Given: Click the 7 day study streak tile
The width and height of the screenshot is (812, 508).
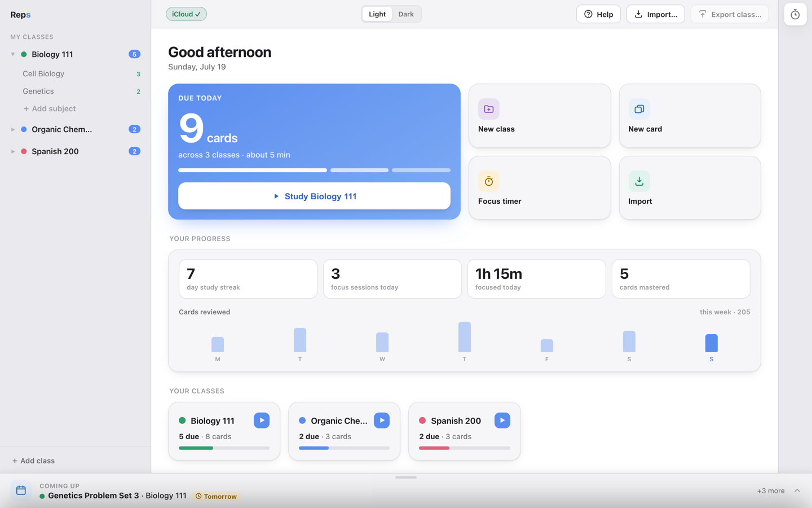Looking at the screenshot, I should 248,279.
